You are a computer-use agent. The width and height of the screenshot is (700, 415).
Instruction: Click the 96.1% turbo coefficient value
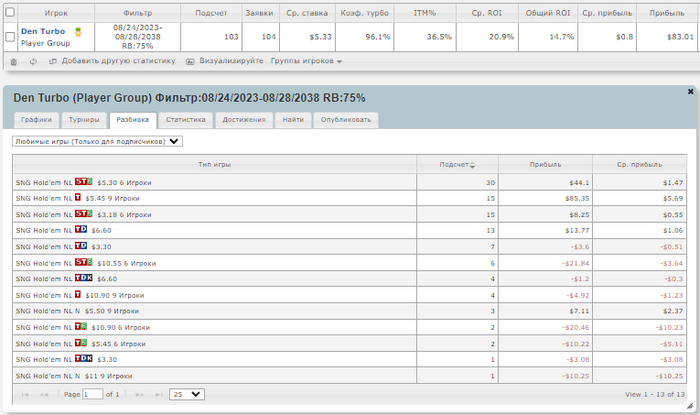(378, 37)
